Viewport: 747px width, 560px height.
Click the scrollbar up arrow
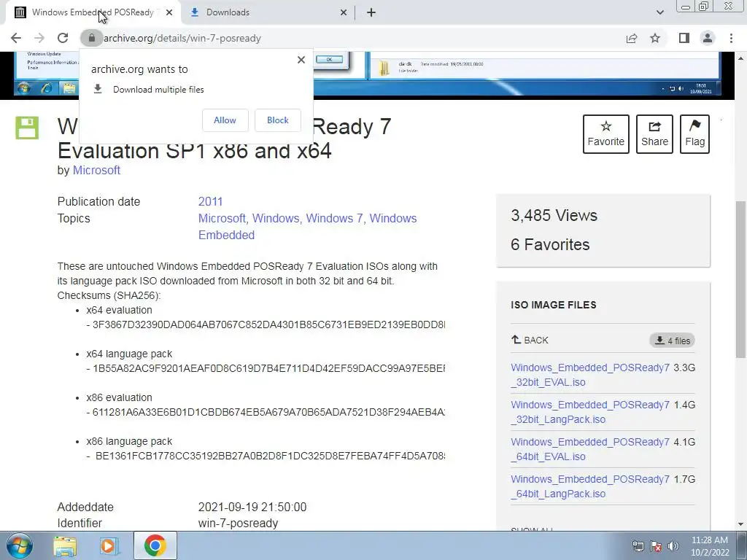click(740, 58)
